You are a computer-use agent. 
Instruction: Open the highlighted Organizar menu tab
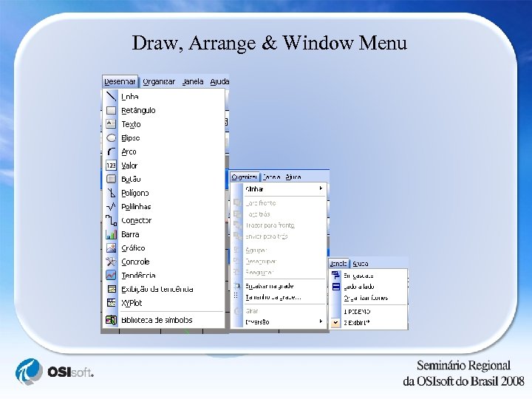click(x=245, y=177)
